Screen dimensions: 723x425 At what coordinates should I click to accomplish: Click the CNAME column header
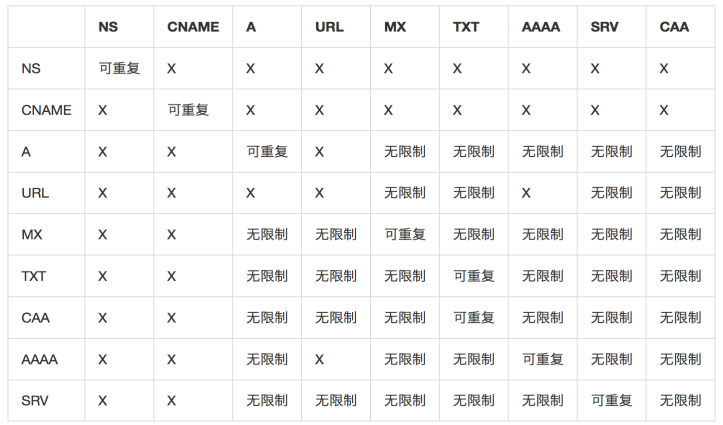[193, 27]
